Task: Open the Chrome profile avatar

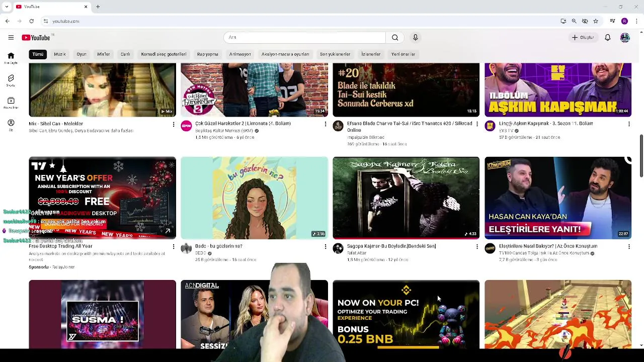Action: click(x=624, y=21)
